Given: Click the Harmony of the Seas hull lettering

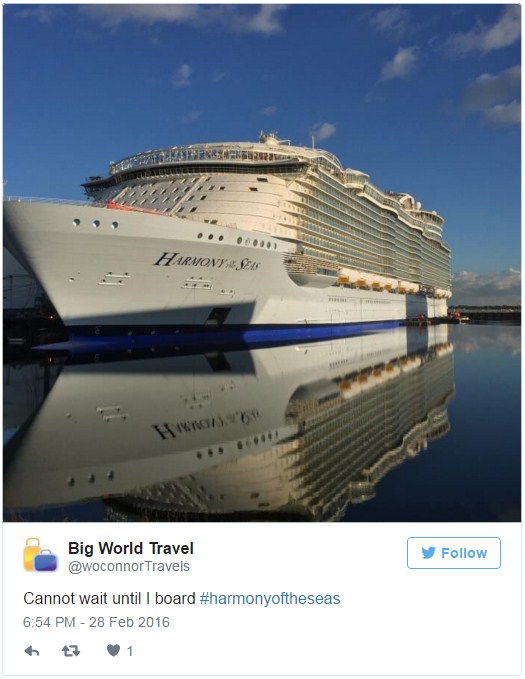Looking at the screenshot, I should pos(207,262).
